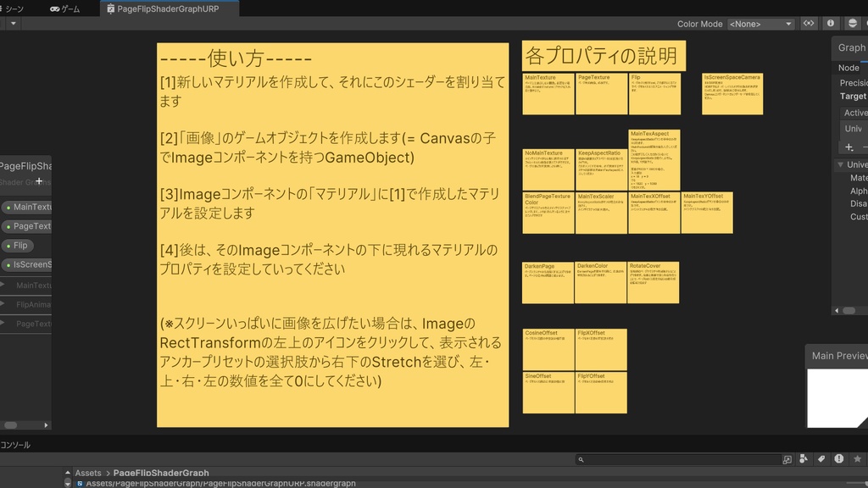
Task: Select the NoMainTexture sticky note
Action: 548,169
